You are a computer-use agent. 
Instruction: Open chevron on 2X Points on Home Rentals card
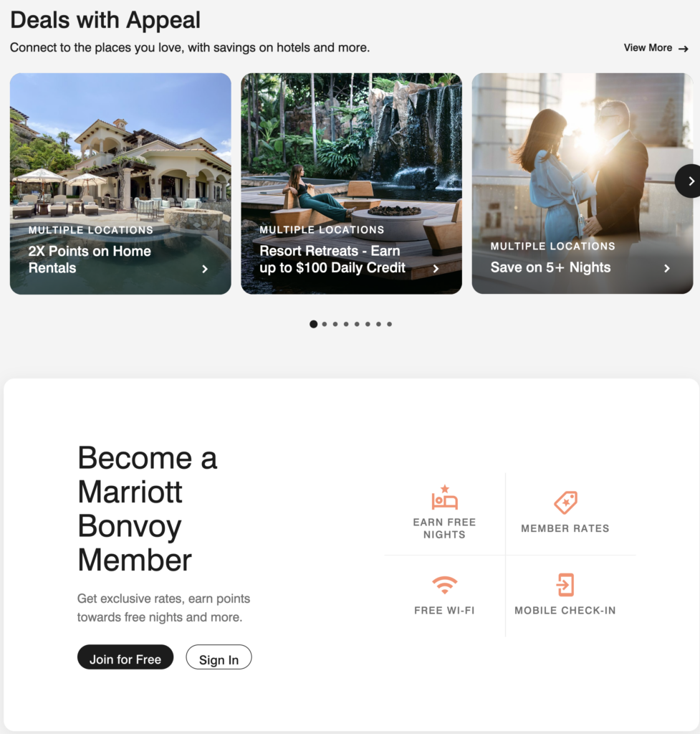point(204,269)
